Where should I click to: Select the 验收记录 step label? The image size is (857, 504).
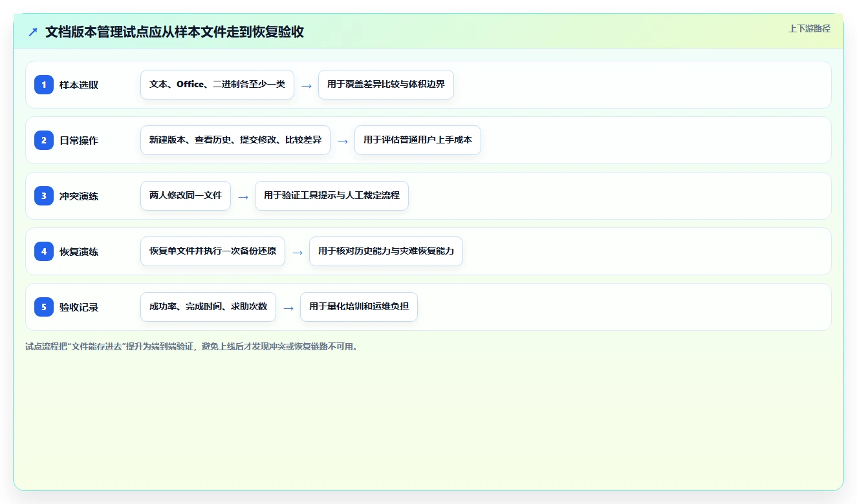tap(79, 307)
